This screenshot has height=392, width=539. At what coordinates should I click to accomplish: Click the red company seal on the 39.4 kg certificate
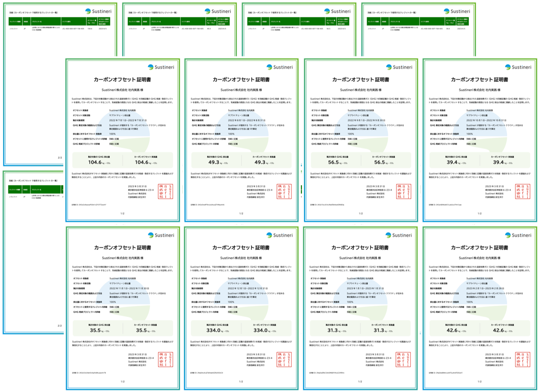(522, 192)
